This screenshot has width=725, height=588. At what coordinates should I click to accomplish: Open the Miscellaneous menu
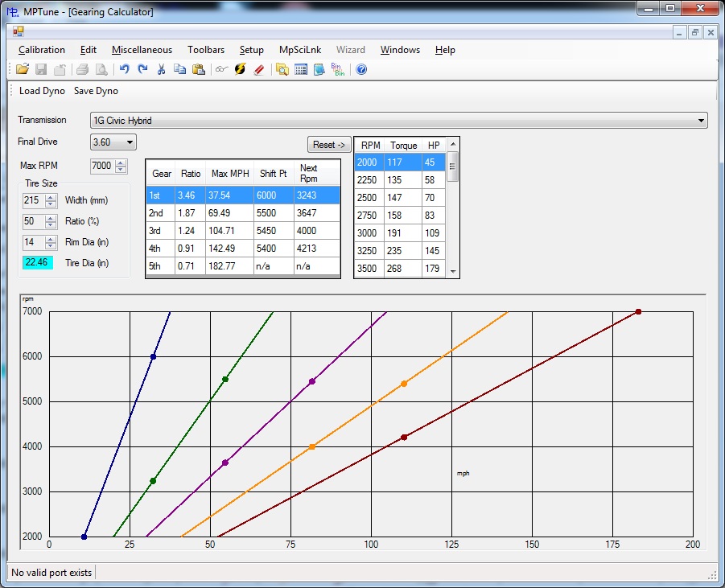pos(142,50)
